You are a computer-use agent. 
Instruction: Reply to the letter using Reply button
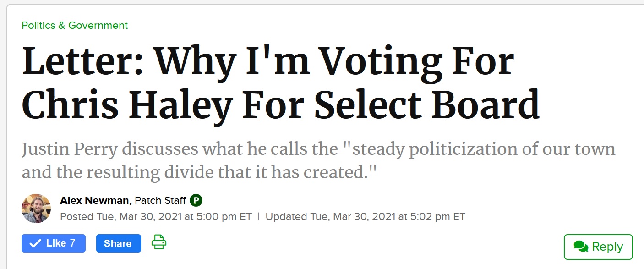click(x=598, y=247)
